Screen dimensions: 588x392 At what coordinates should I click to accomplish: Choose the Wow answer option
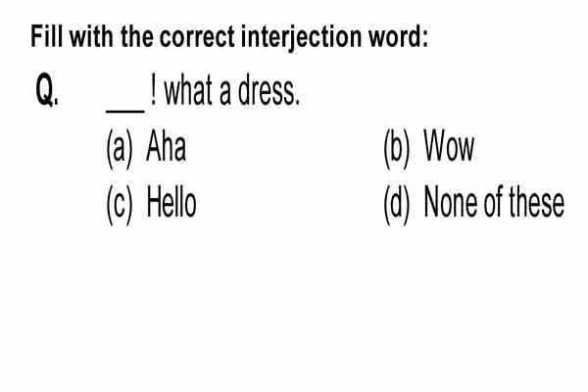click(x=449, y=146)
